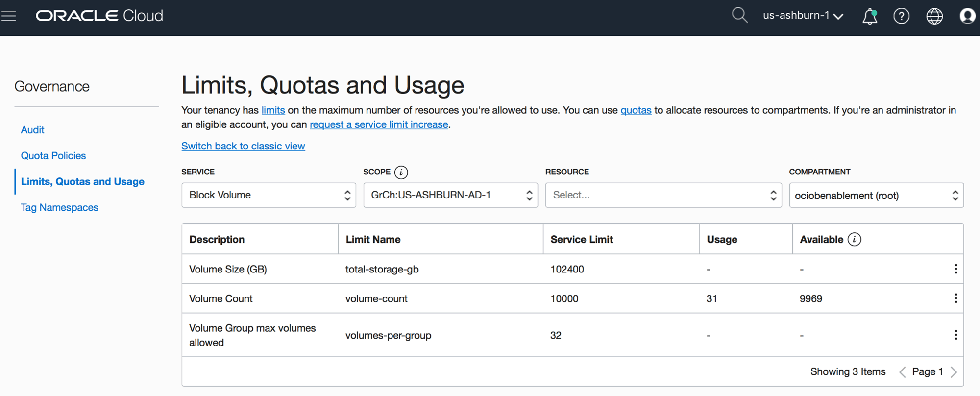Click the 102400 service limit value

567,269
